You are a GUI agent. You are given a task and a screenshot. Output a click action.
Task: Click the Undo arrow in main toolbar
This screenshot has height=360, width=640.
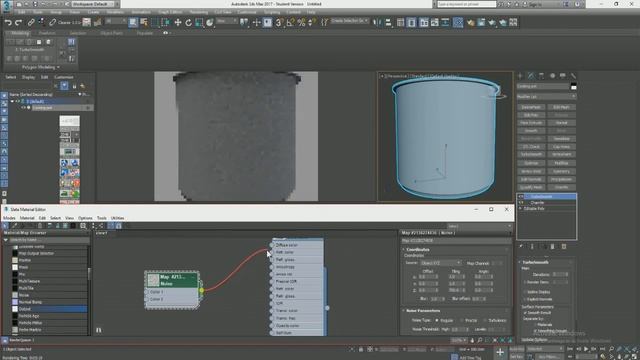point(8,23)
